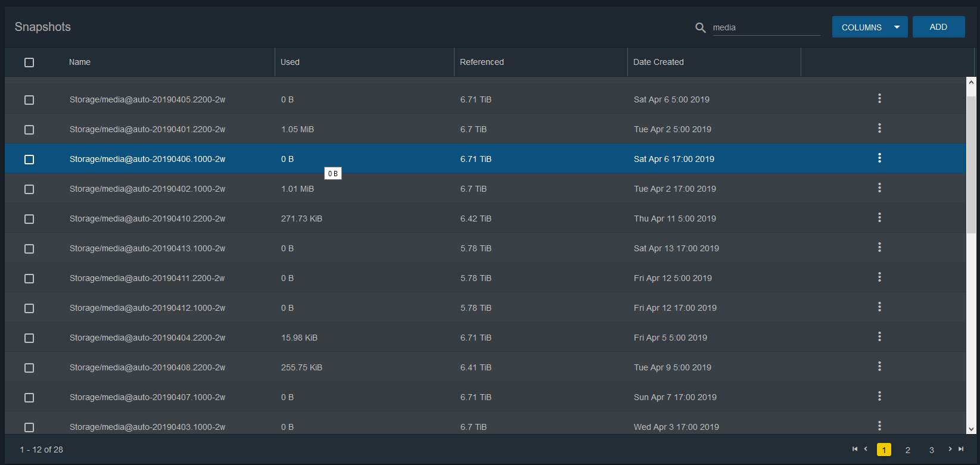980x465 pixels.
Task: Switch to page 2
Action: click(x=908, y=450)
